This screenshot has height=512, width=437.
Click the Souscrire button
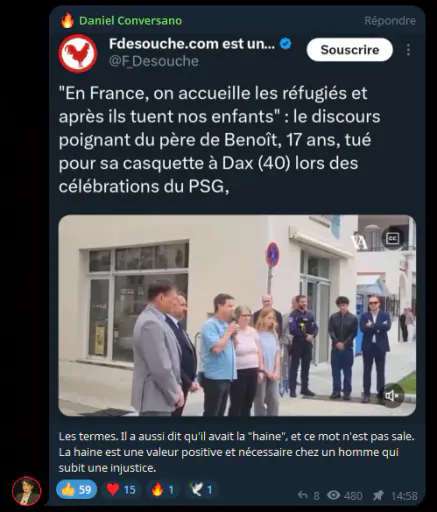tap(350, 50)
